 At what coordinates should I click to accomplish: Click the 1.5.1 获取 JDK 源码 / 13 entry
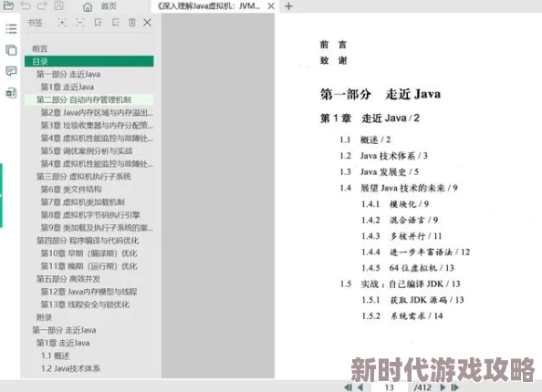click(x=412, y=300)
